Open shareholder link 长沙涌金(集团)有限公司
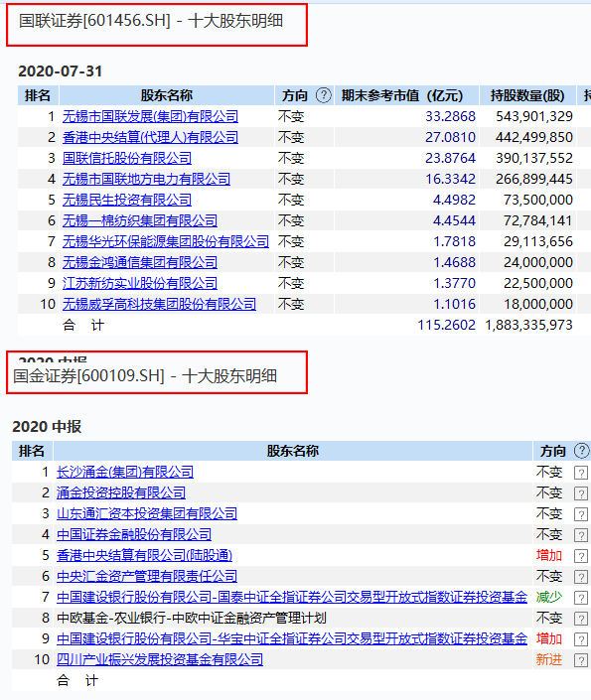Viewport: 591px width, 700px height. tap(125, 472)
